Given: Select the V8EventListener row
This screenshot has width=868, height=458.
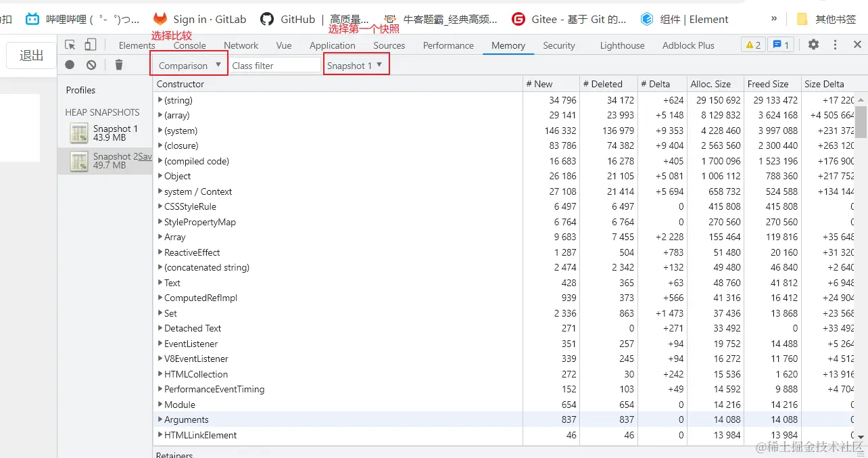Looking at the screenshot, I should pos(504,359).
